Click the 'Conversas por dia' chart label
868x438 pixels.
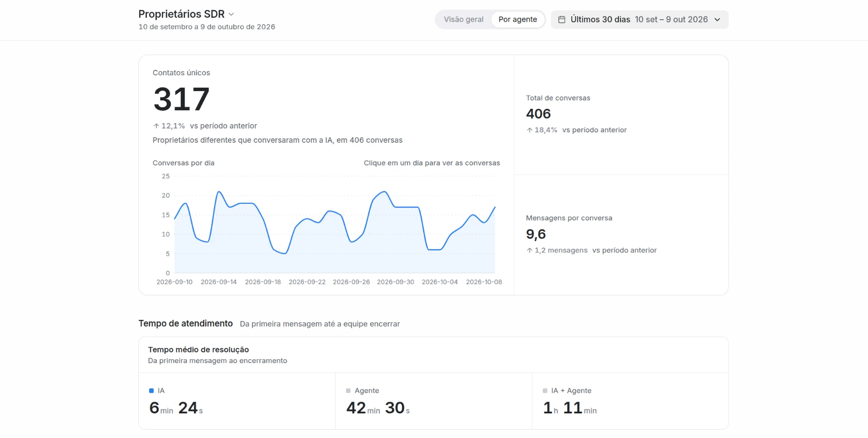click(184, 163)
